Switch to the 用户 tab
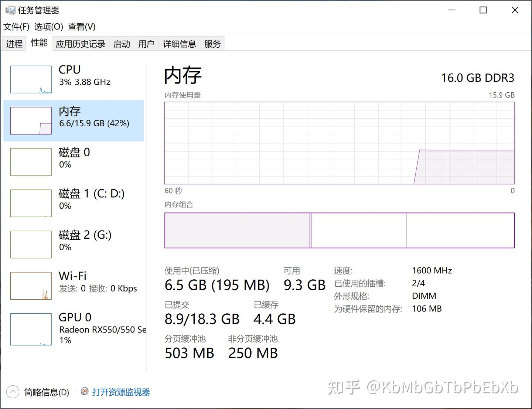 pyautogui.click(x=146, y=44)
